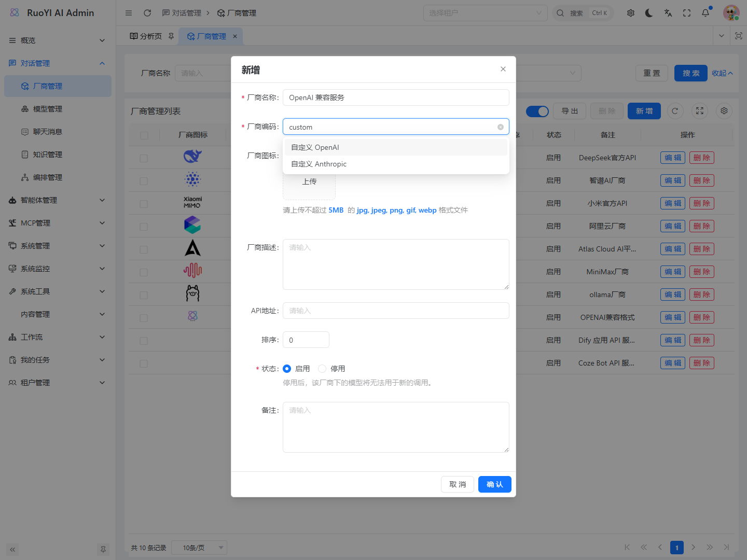The width and height of the screenshot is (747, 560).
Task: Pin the sidebar using the pin icon
Action: [x=103, y=550]
